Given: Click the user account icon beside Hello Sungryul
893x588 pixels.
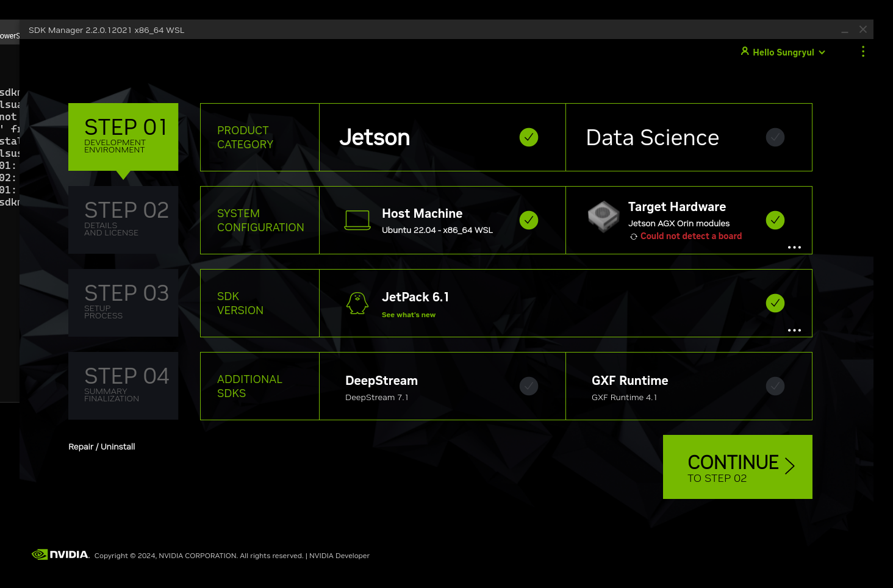Looking at the screenshot, I should [x=745, y=51].
